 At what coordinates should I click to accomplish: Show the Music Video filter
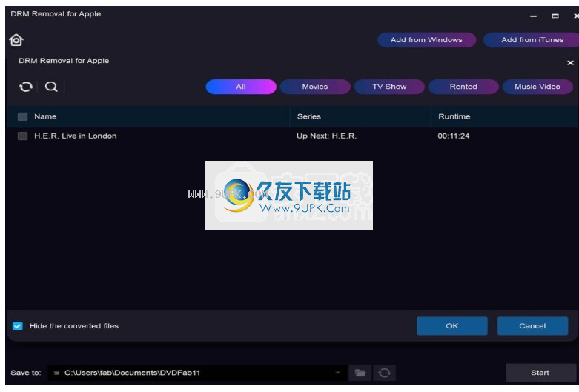(x=537, y=87)
